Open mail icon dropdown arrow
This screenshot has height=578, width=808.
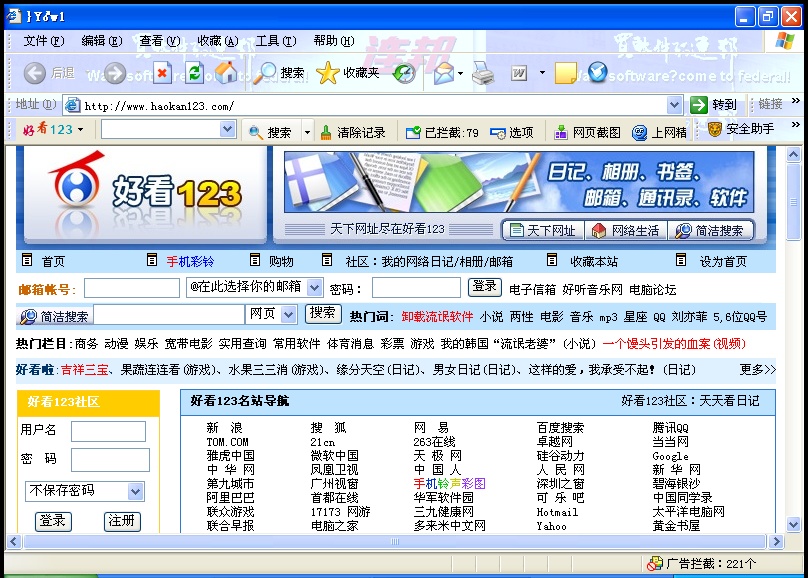click(x=460, y=74)
